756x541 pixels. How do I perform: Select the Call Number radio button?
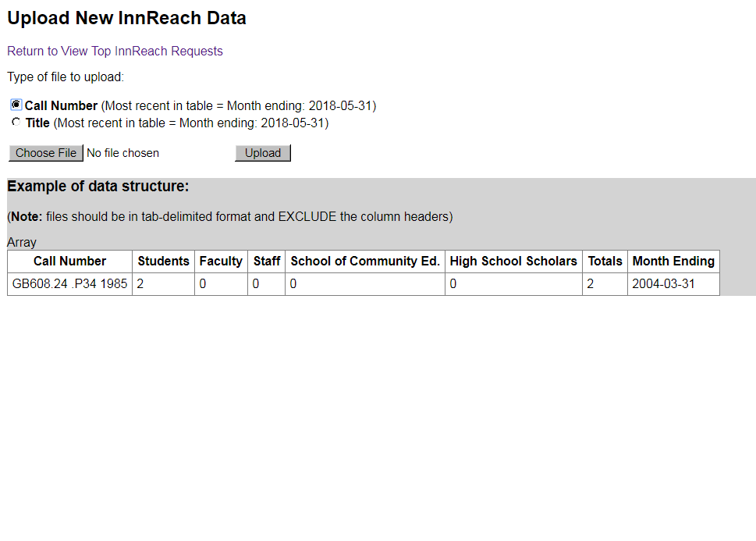coord(16,105)
